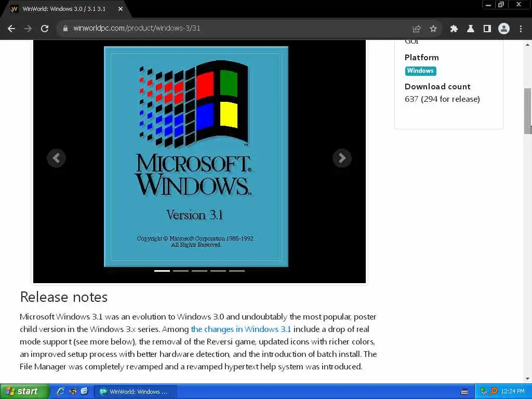This screenshot has height=399, width=532.
Task: Minimize the browser window
Action: (x=488, y=5)
